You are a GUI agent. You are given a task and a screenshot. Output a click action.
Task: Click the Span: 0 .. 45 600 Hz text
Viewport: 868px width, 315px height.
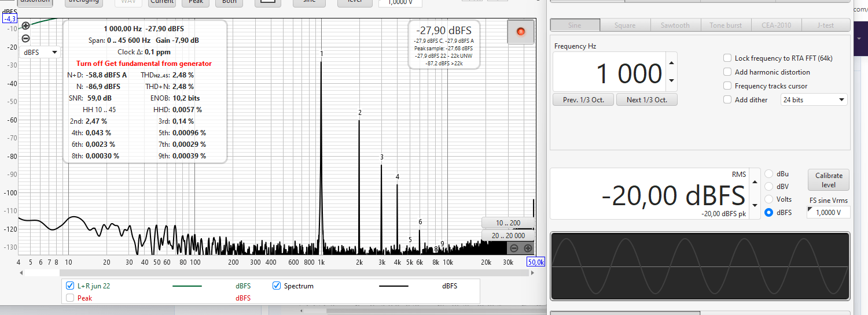click(x=119, y=40)
